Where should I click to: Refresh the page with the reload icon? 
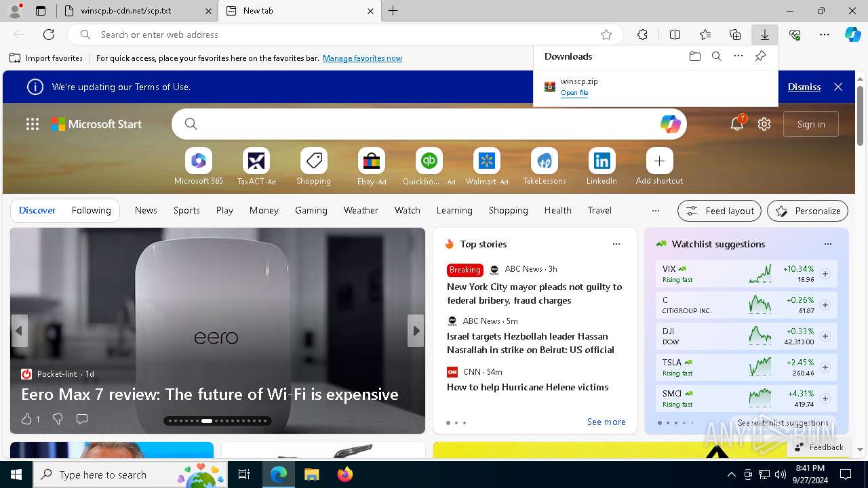(49, 35)
